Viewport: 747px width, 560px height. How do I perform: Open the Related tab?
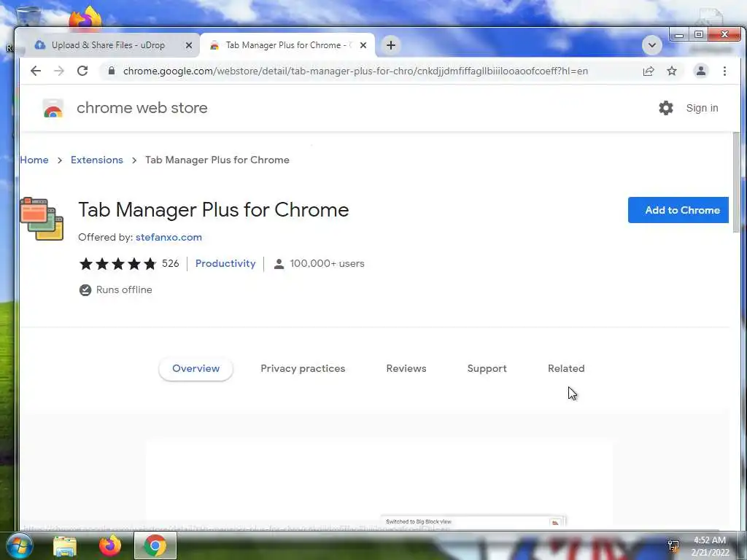566,368
